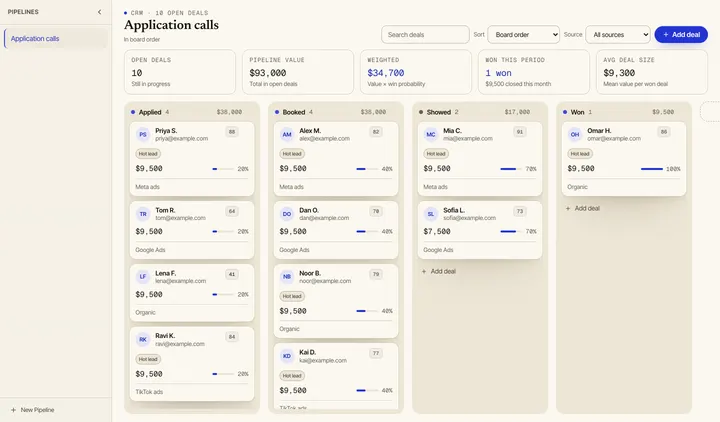Viewport: 720px width, 422px height.
Task: Click the Showed column total $17,000
Action: [x=517, y=112]
